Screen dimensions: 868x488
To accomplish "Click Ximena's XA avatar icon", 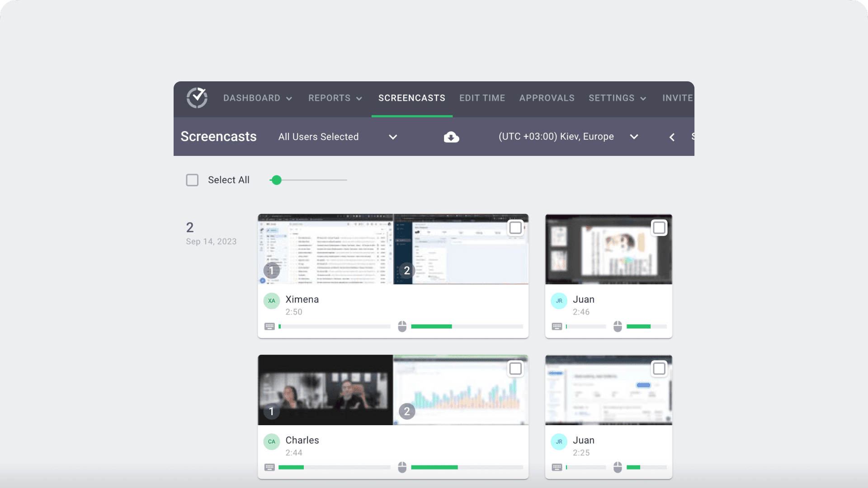I will coord(271,300).
